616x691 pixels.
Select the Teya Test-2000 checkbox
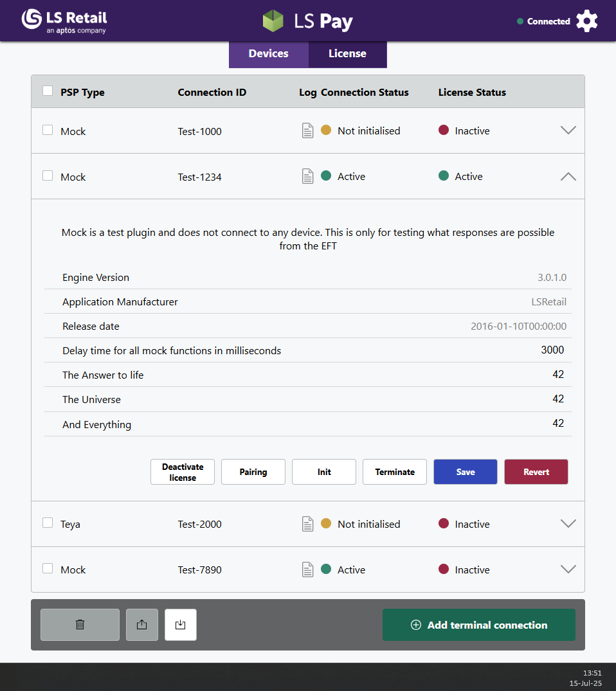(x=48, y=523)
